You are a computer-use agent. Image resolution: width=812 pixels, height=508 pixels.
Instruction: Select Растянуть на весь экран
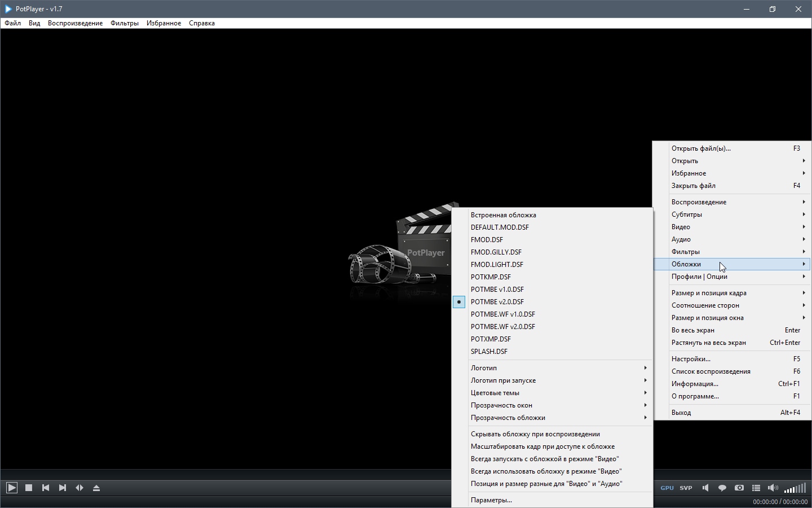click(x=732, y=343)
